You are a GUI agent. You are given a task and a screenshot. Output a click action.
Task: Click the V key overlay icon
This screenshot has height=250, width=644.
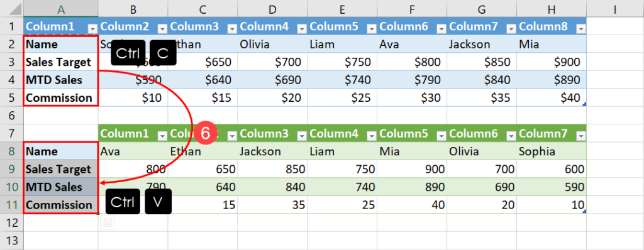158,202
